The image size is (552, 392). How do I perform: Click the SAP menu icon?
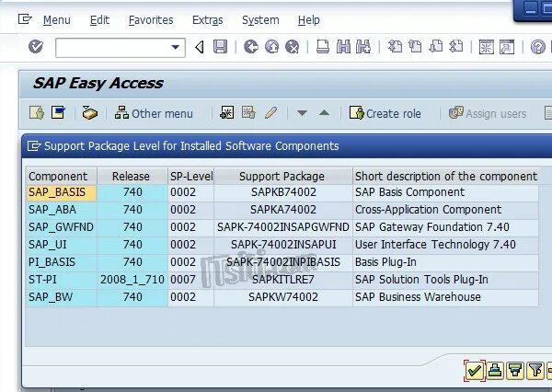59,113
